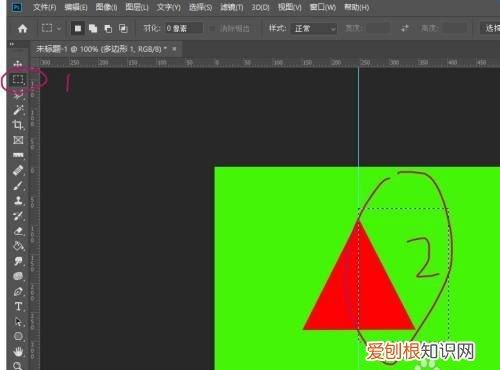Open the 帮助(H) menu
Image resolution: width=500 pixels, height=370 pixels.
pos(357,7)
